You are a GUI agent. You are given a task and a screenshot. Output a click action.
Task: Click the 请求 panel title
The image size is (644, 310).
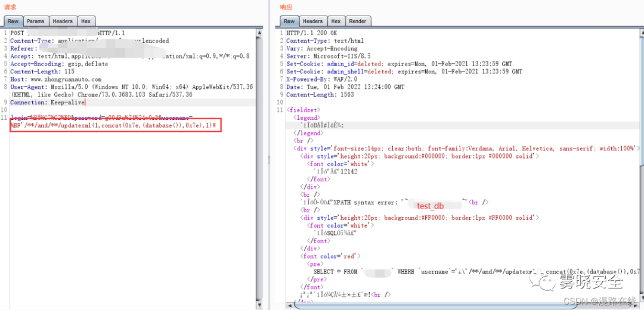click(x=10, y=7)
